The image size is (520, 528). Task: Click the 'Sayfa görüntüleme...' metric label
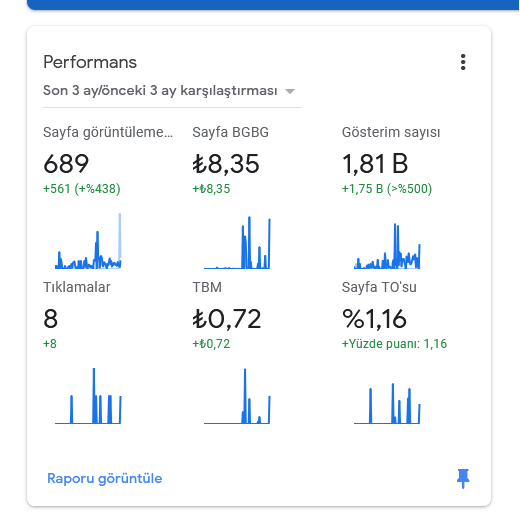[x=108, y=132]
